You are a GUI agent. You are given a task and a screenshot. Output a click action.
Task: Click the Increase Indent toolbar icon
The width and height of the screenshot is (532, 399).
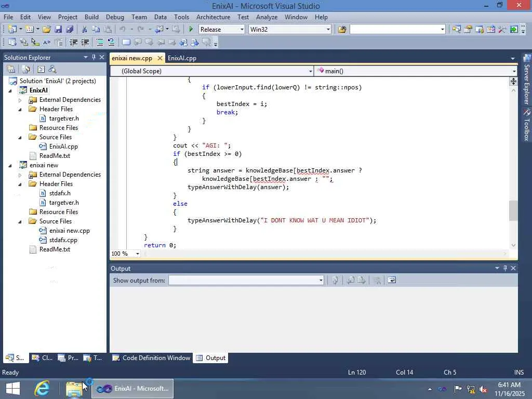coord(85,43)
